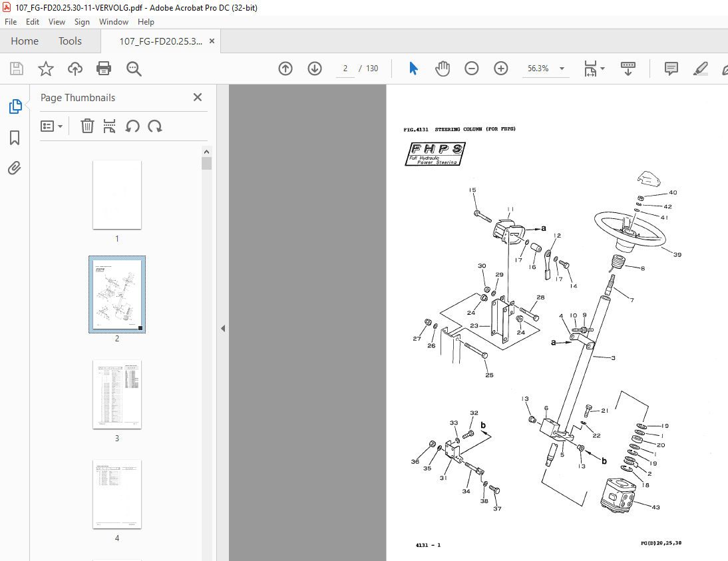
Task: Go to previous page arrow
Action: (285, 69)
